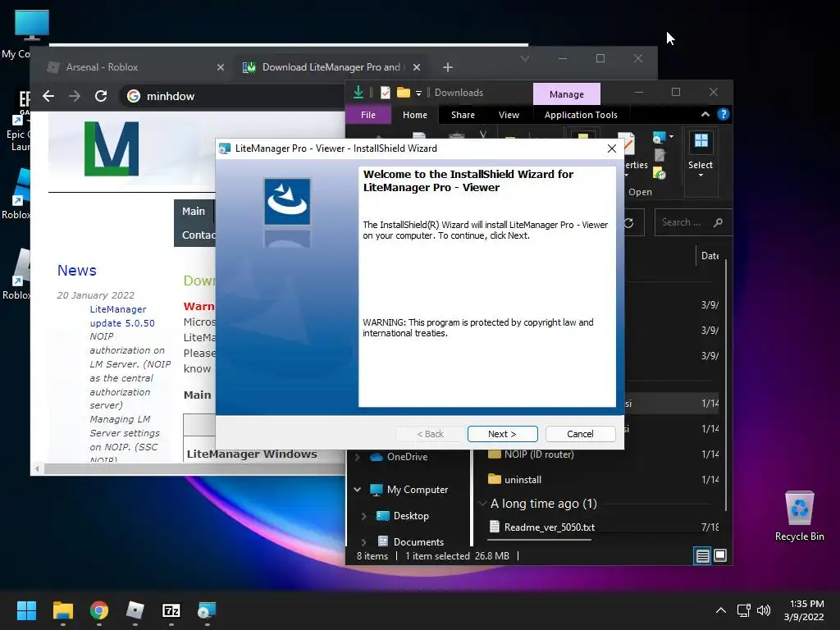Open Explorer help icon

(724, 114)
